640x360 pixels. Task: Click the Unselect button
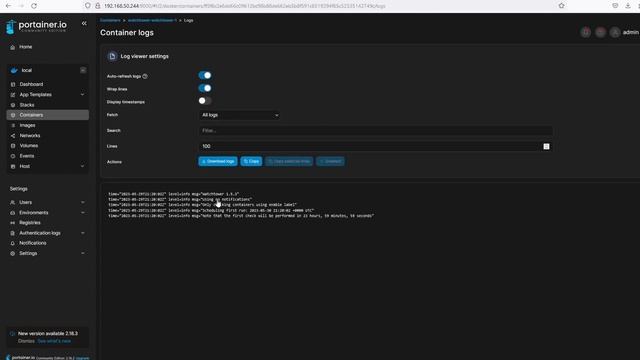click(330, 162)
